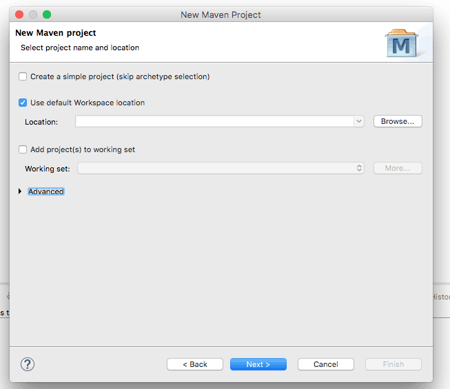Open the Working set combo box

point(221,168)
